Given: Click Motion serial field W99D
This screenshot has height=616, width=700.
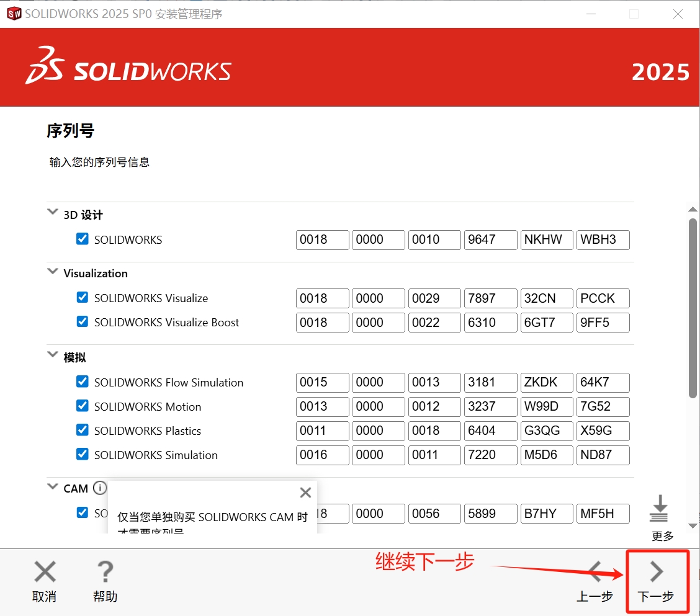Looking at the screenshot, I should pos(547,407).
